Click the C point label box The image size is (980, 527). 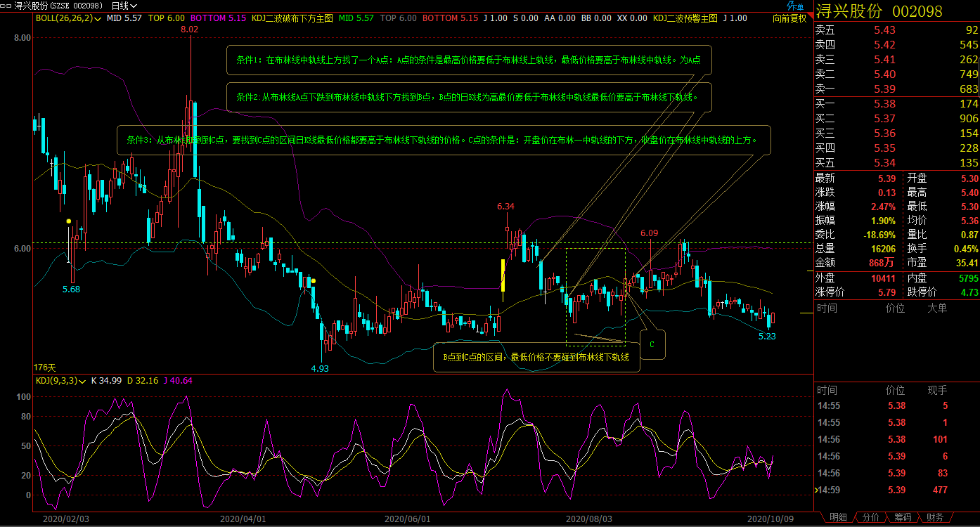pyautogui.click(x=652, y=345)
